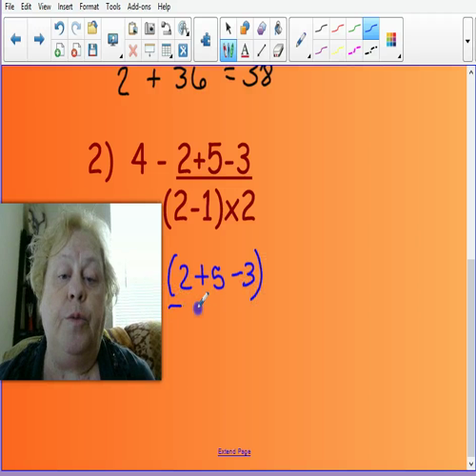The image size is (476, 476).
Task: Pick the black pen line style
Action: (321, 29)
